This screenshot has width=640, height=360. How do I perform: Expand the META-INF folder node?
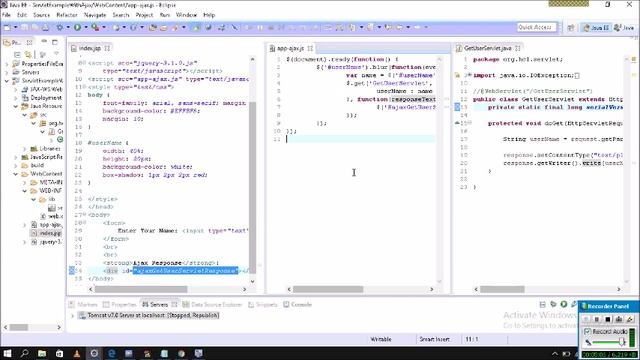tap(24, 182)
